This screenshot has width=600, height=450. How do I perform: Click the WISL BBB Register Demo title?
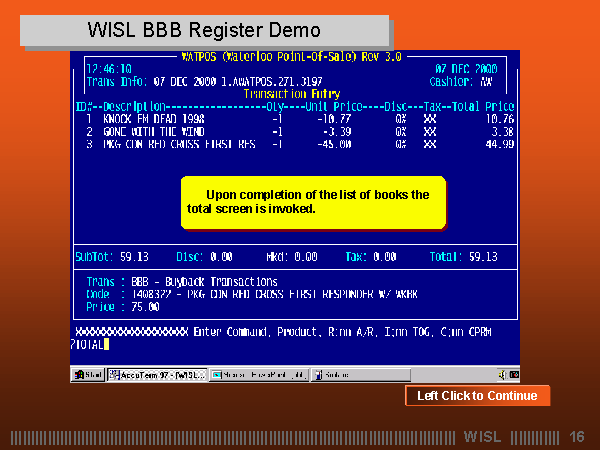click(x=190, y=31)
